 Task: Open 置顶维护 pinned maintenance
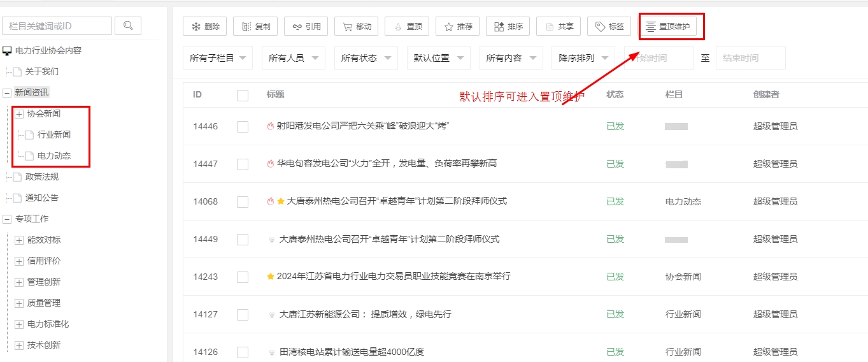pos(667,26)
